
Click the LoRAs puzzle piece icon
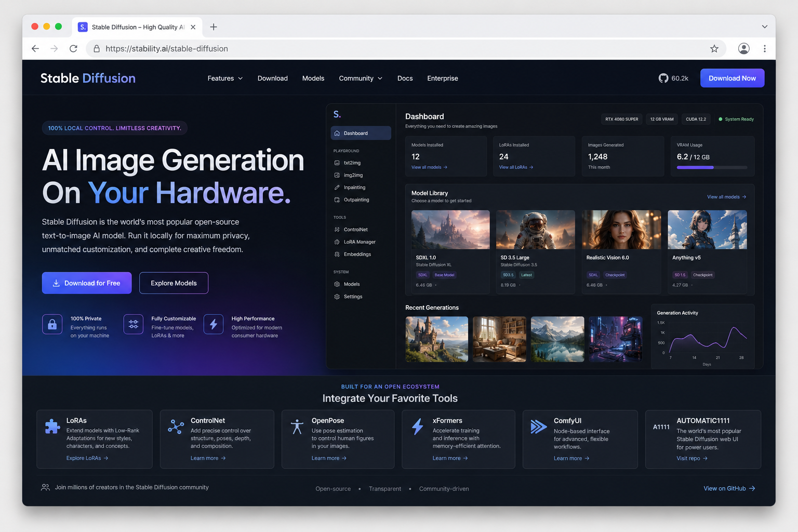52,427
